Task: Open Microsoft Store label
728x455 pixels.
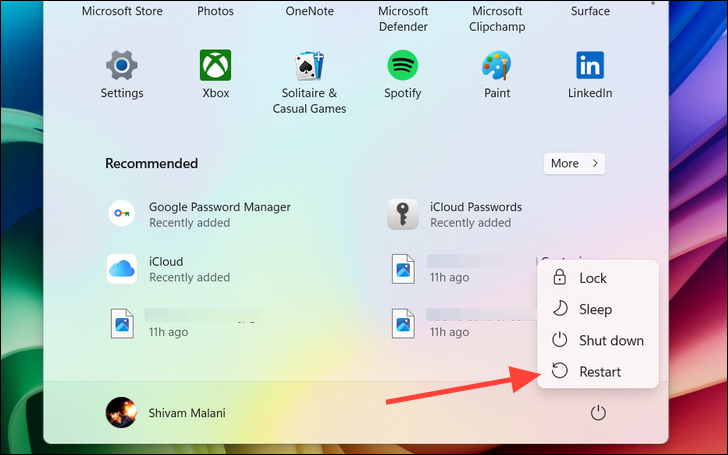Action: pos(122,11)
